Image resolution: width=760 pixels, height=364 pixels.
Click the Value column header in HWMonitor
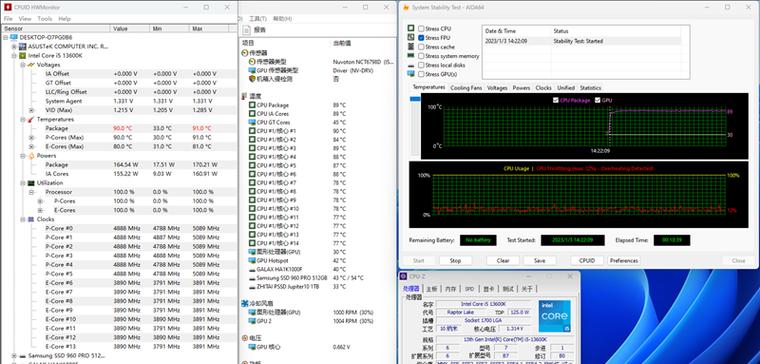tap(129, 29)
